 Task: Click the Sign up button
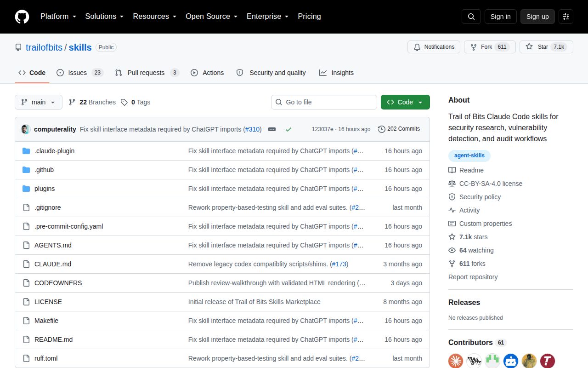537,17
